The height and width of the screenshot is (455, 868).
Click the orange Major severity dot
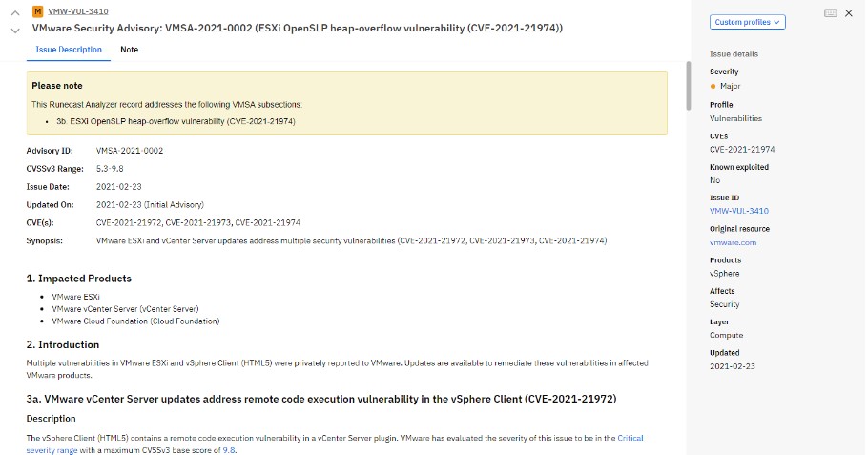click(713, 87)
